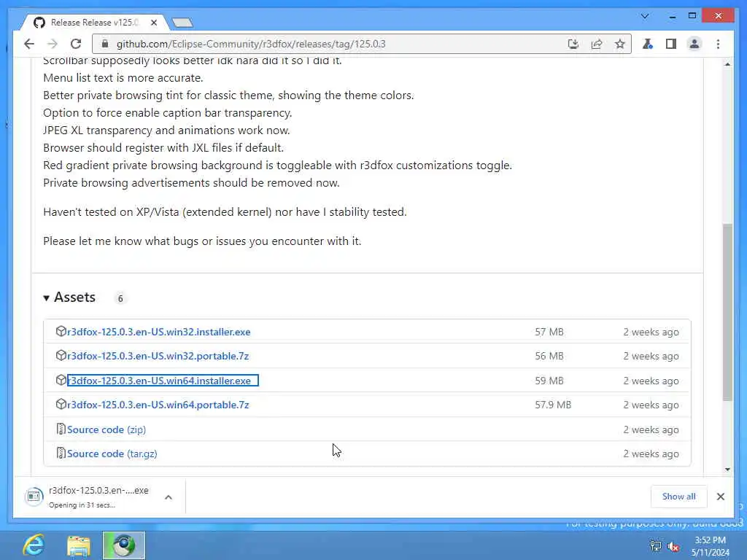Open the tab search chevron in title bar
This screenshot has width=747, height=560.
pos(645,16)
